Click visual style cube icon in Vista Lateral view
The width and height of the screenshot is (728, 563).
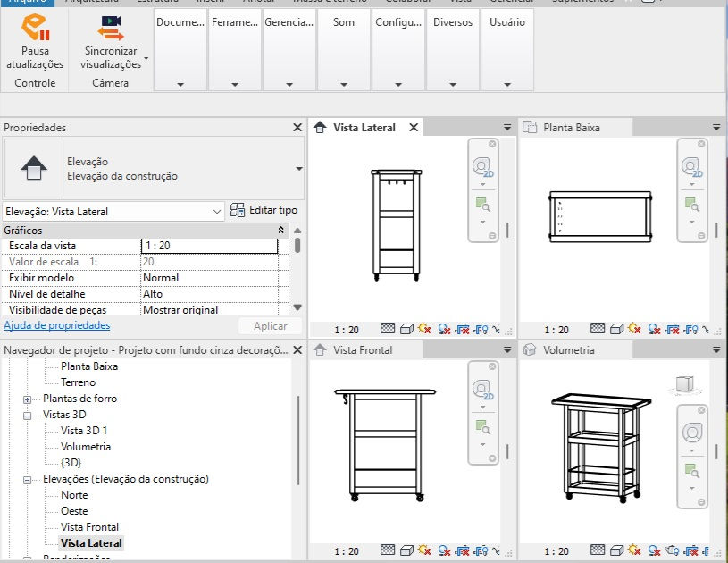[x=406, y=329]
